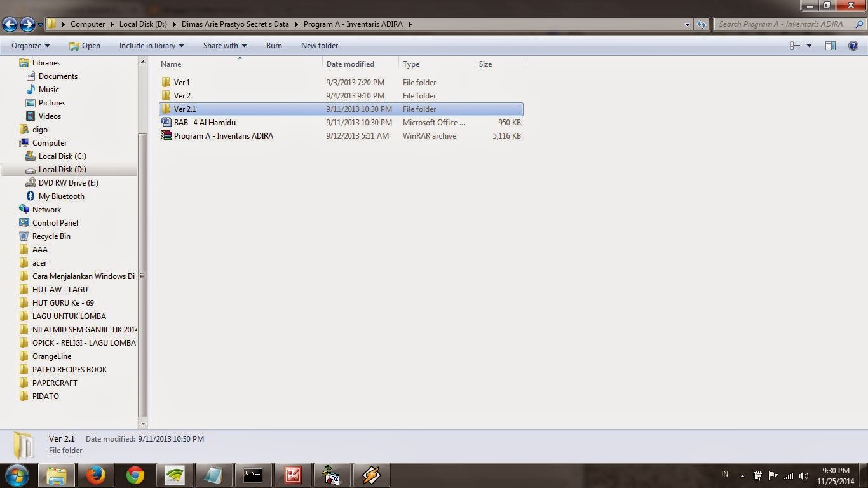Click the navigation pane scrollbar up arrow
This screenshot has width=868, height=488.
click(143, 62)
